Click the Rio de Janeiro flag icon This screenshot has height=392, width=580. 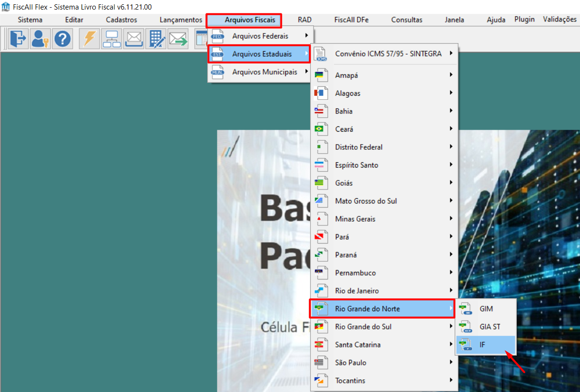click(x=321, y=291)
